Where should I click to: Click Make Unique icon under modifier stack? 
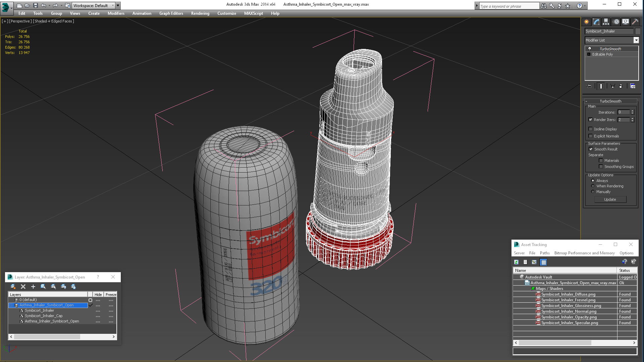pos(612,86)
